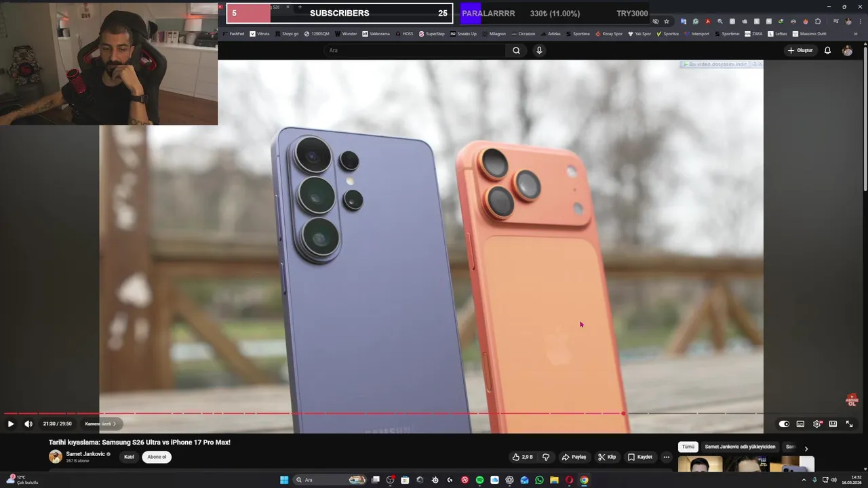Click the Windows taskbar search box

330,480
